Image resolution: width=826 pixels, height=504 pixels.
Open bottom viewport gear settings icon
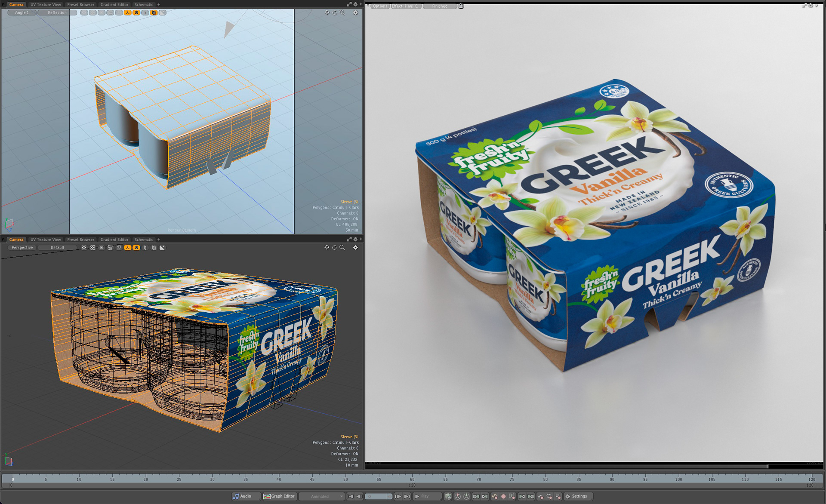[x=355, y=248]
